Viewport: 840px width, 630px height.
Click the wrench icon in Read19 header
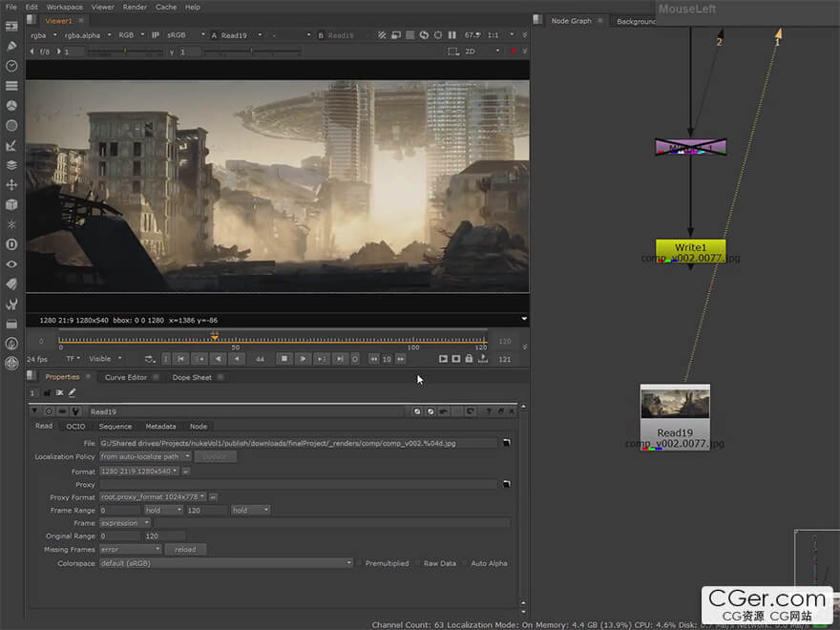pos(75,411)
